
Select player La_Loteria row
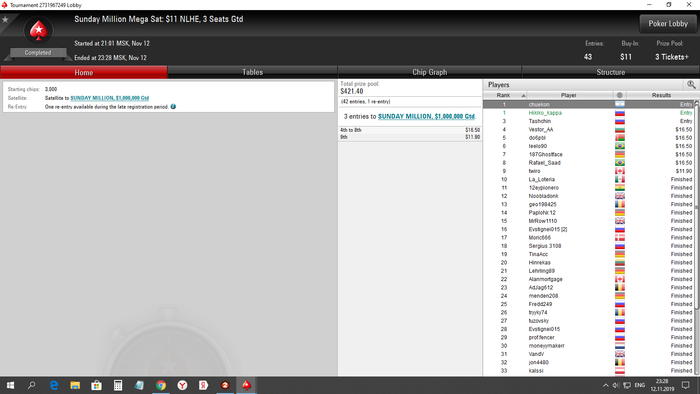pyautogui.click(x=589, y=179)
